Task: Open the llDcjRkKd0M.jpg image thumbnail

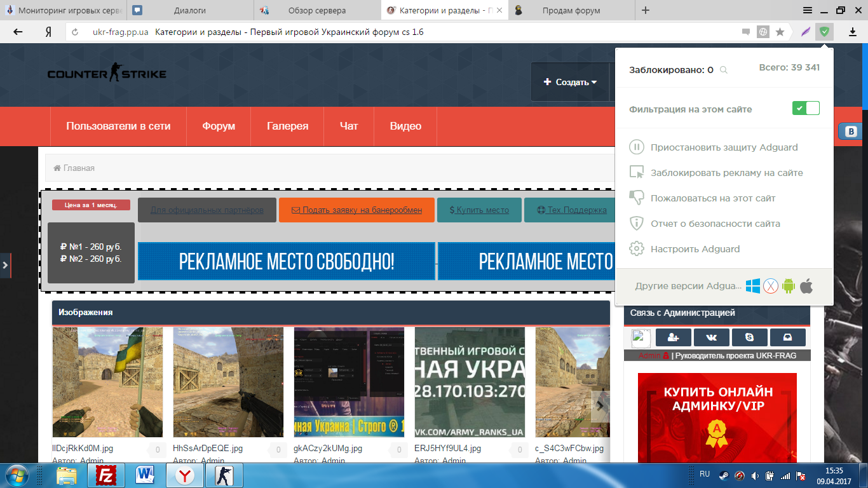Action: pyautogui.click(x=107, y=382)
